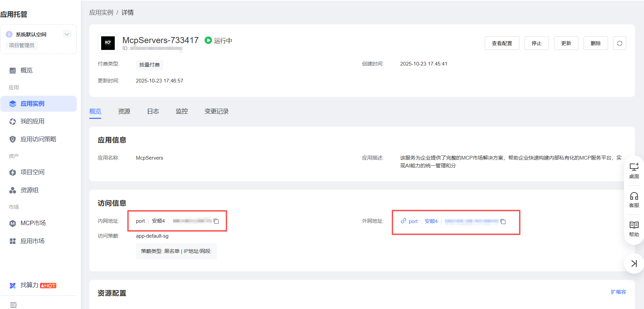Open the 帮助 help book icon
This screenshot has width=644, height=309.
point(634,229)
